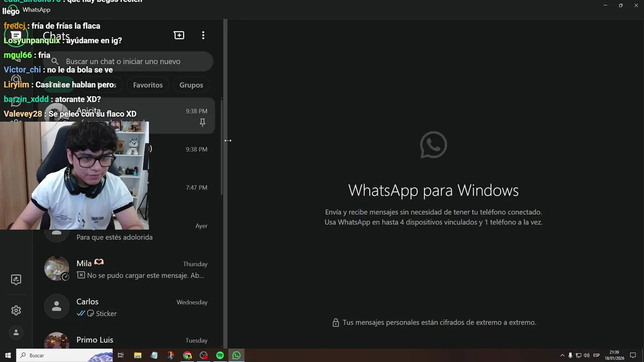Open the network tray icon
Viewport: 644px width, 362px height.
pos(578,355)
